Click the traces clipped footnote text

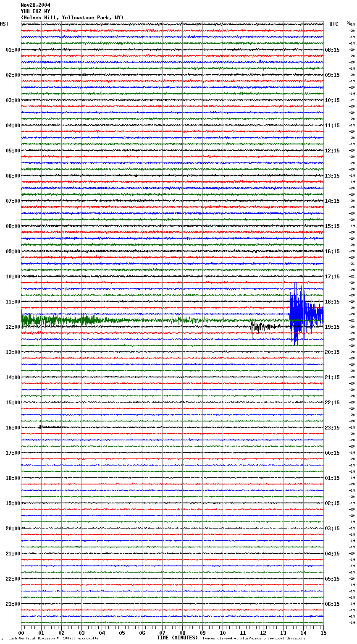[x=254, y=639]
